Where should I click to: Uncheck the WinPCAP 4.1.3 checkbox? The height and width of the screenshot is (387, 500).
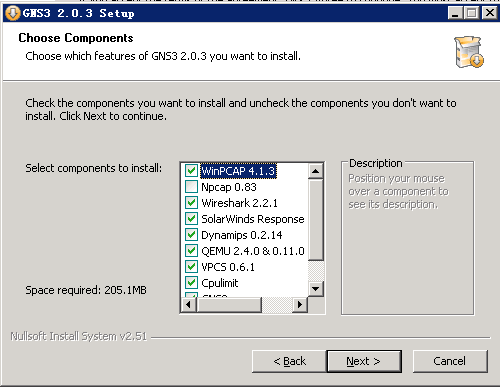pos(191,171)
